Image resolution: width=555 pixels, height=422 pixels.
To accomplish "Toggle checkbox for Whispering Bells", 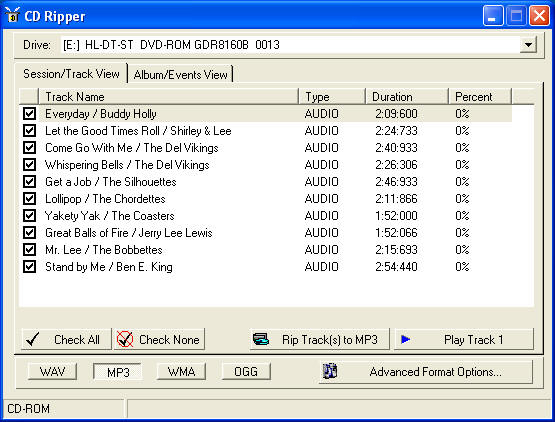I will [x=29, y=165].
